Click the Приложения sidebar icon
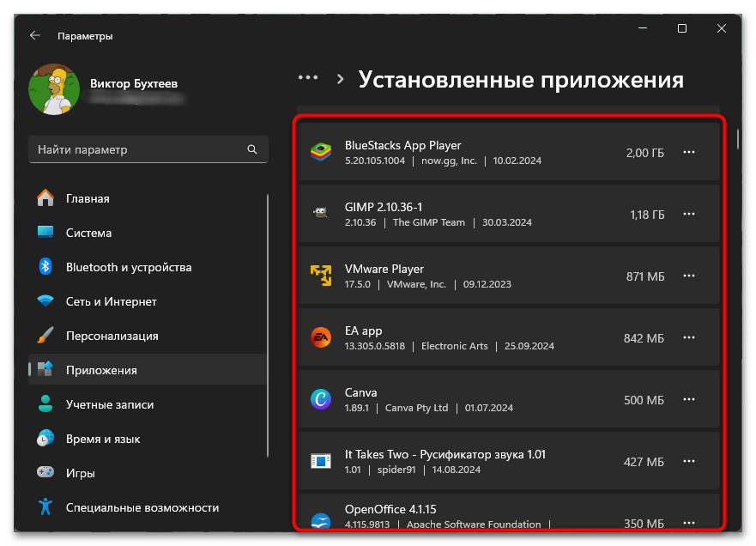756x546 pixels. pyautogui.click(x=45, y=369)
